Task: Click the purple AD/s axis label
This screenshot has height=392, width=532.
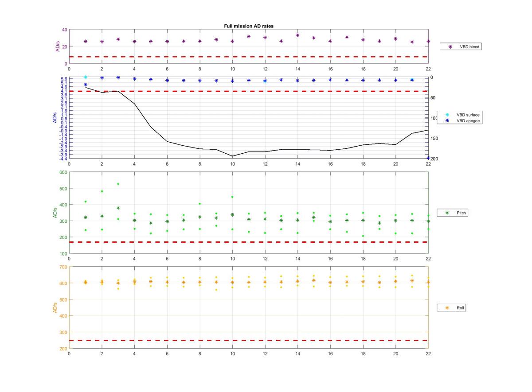Action: pyautogui.click(x=57, y=47)
